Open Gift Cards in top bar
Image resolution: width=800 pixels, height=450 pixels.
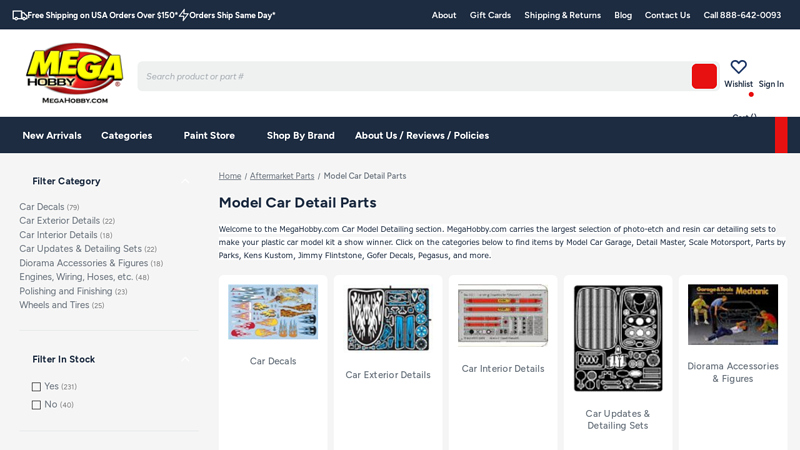coord(490,15)
